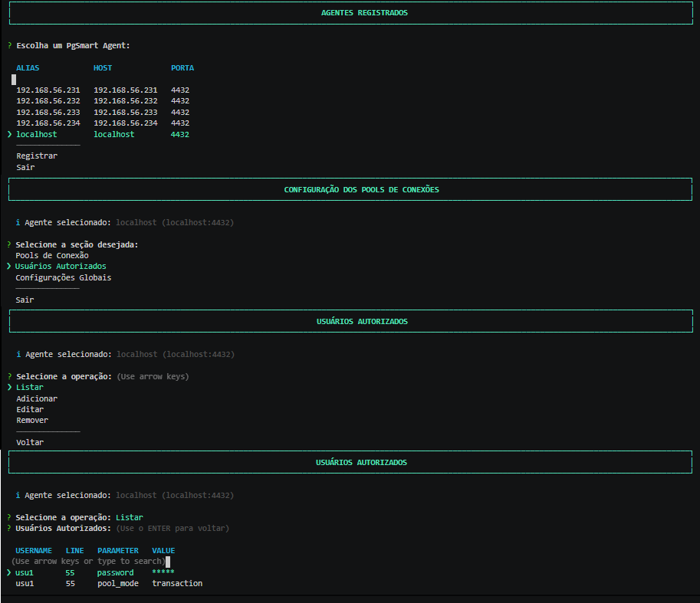Click the 'Selecione a seção desejada:' prompt
This screenshot has width=700, height=603.
pyautogui.click(x=77, y=244)
